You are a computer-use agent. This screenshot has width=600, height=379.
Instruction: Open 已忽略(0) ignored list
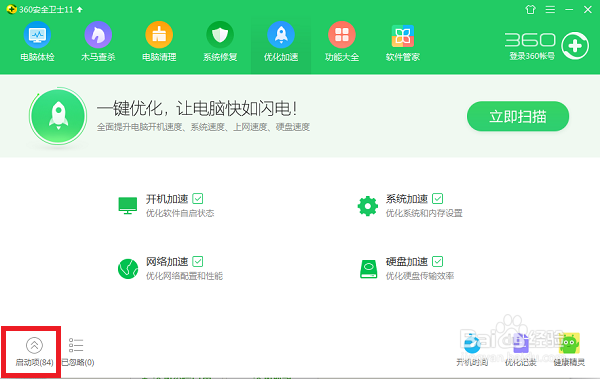(78, 352)
